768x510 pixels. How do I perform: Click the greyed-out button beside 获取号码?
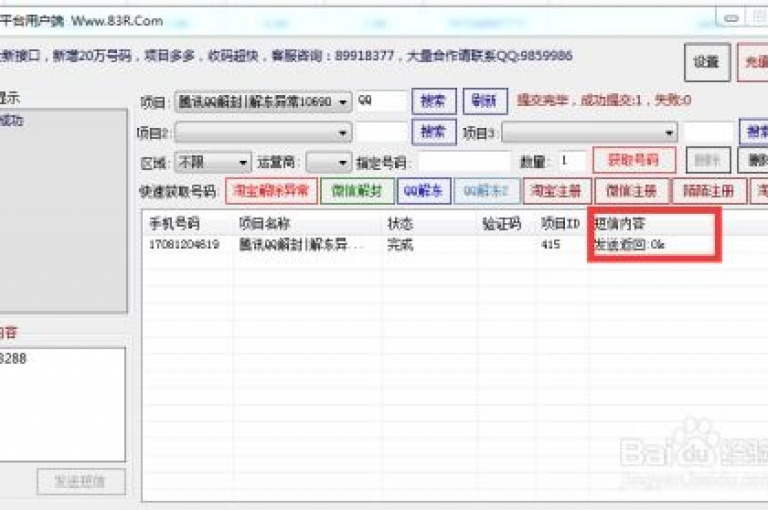[x=708, y=160]
